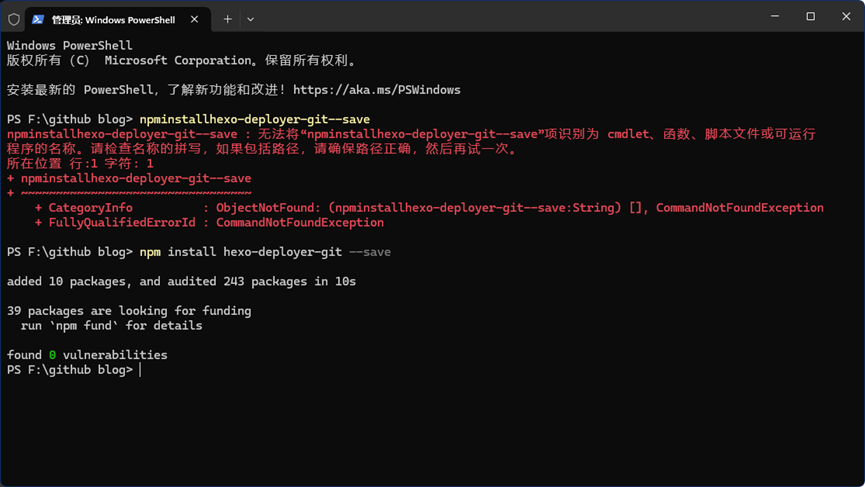Click the 'CategoryInfo' error line
The width and height of the screenshot is (865, 487).
coord(429,208)
